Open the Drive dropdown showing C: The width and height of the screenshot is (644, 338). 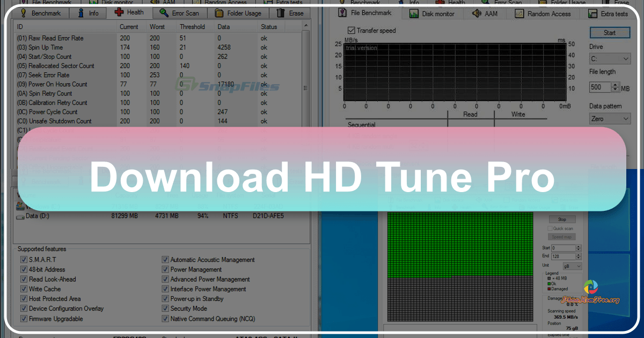tap(610, 58)
